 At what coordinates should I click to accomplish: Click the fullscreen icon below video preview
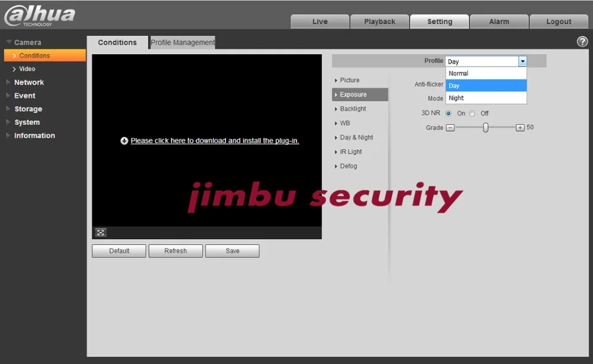pos(101,232)
